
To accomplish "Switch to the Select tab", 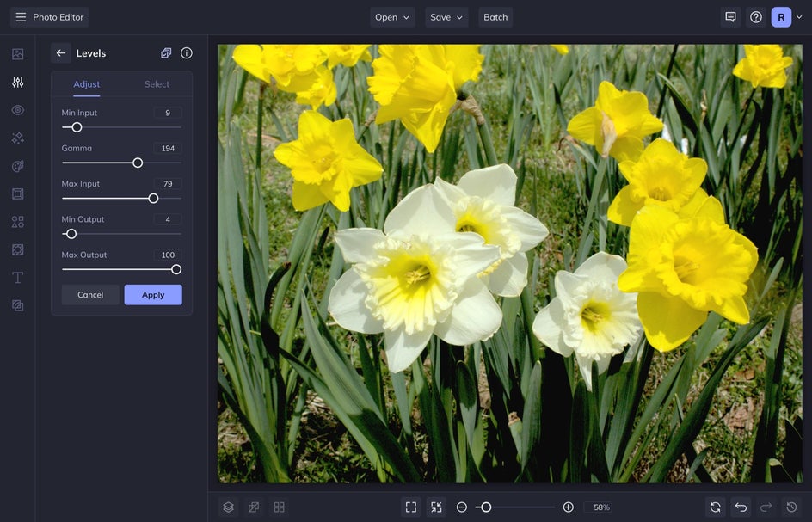I will coord(157,84).
